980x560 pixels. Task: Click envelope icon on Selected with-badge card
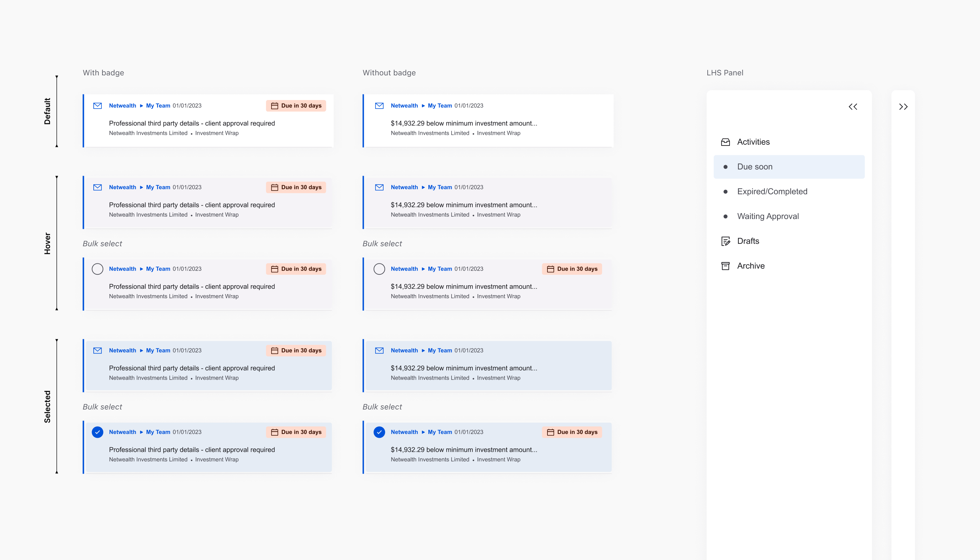(x=97, y=350)
